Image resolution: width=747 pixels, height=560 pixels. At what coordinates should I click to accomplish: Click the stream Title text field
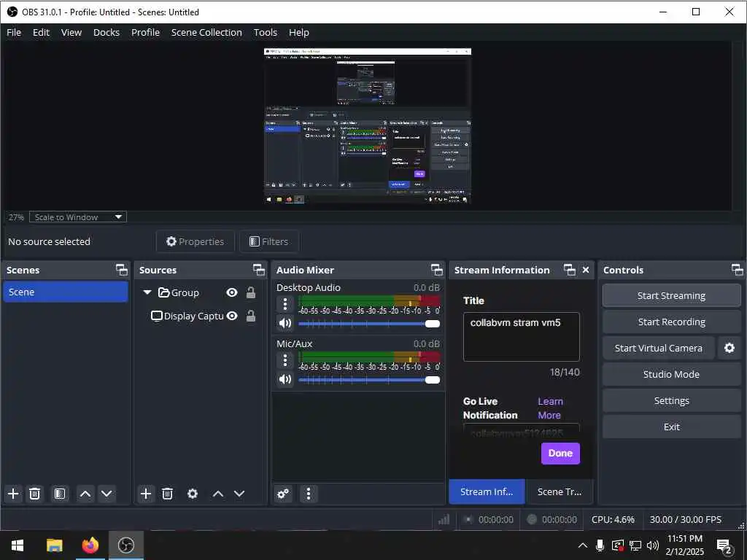point(521,337)
